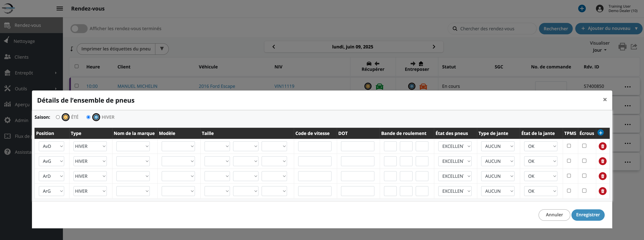Open État des pneus dropdown for AvD
The height and width of the screenshot is (240, 644).
pos(455,146)
